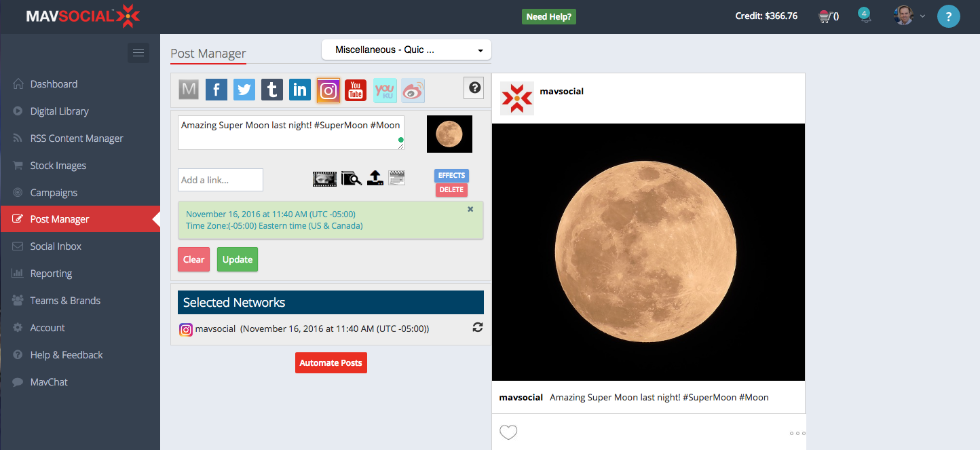Viewport: 980px width, 450px height.
Task: Select the LinkedIn network icon
Action: click(x=300, y=90)
